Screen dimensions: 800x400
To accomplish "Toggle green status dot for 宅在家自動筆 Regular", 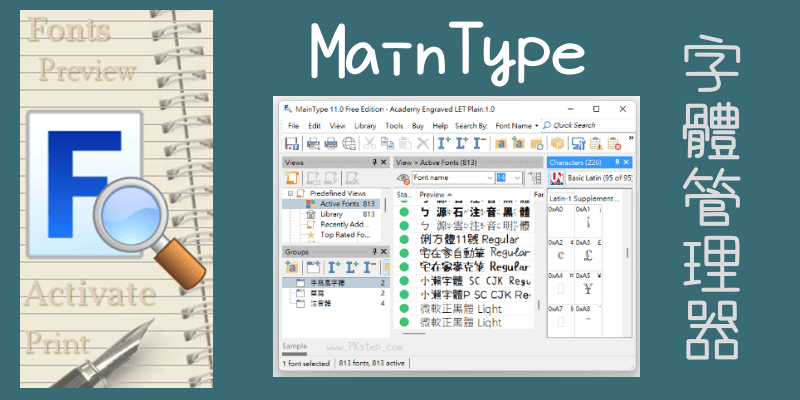I will coord(404,253).
